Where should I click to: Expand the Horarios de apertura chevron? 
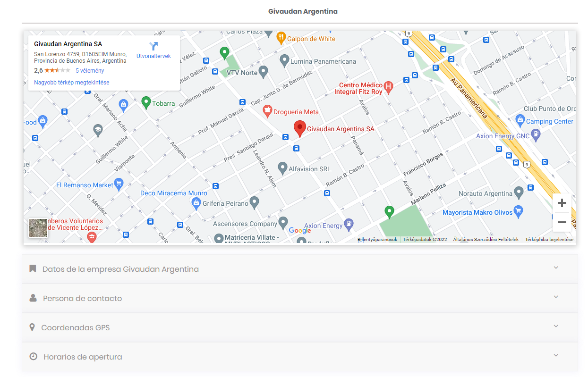[x=556, y=355]
